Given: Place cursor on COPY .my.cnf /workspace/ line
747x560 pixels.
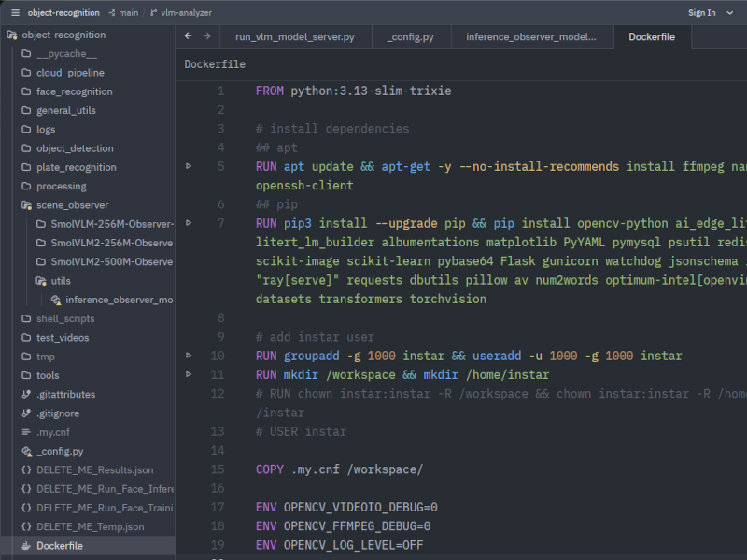Looking at the screenshot, I should pos(339,469).
